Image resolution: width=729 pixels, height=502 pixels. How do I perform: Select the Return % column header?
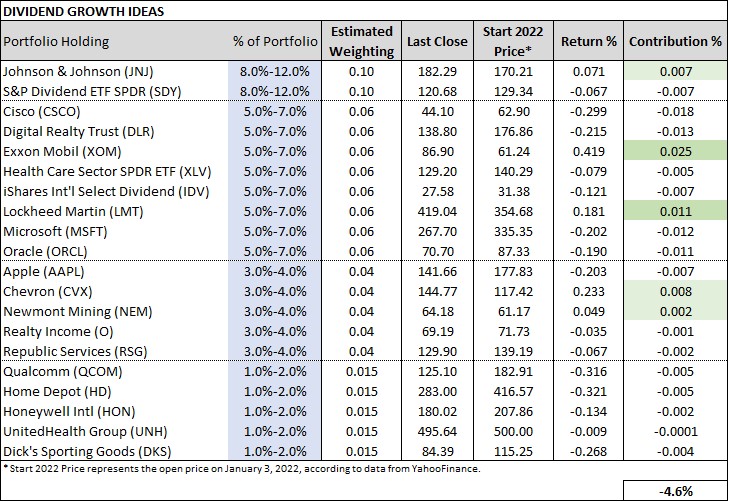[590, 42]
